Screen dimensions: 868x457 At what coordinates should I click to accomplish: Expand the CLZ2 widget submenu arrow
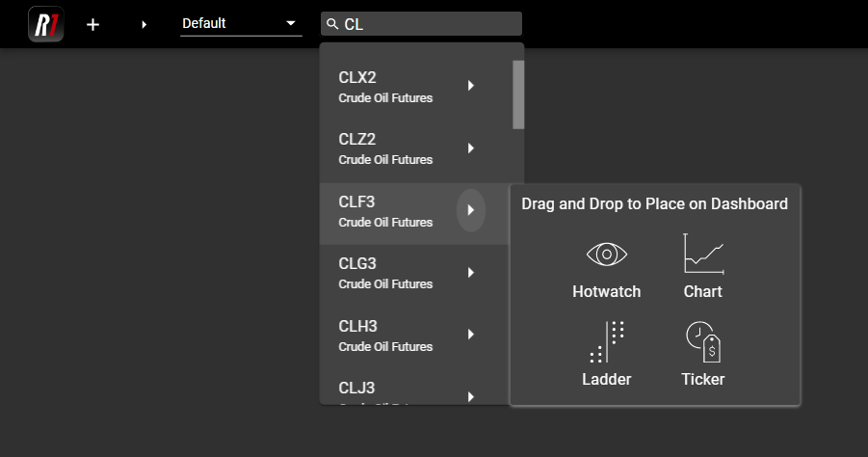[471, 148]
